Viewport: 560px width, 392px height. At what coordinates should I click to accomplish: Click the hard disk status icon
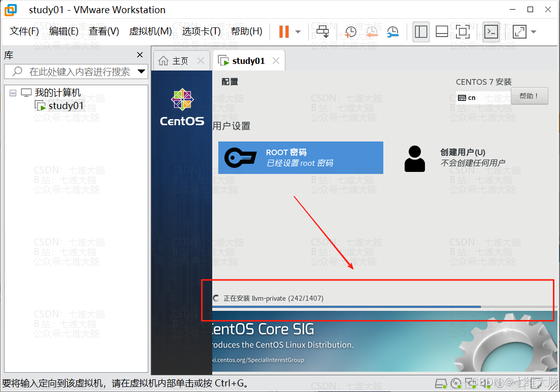coord(441,384)
